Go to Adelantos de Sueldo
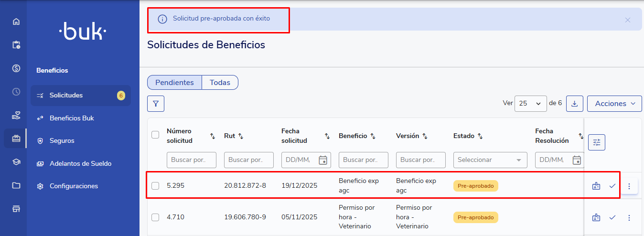The height and width of the screenshot is (236, 644). [x=80, y=163]
